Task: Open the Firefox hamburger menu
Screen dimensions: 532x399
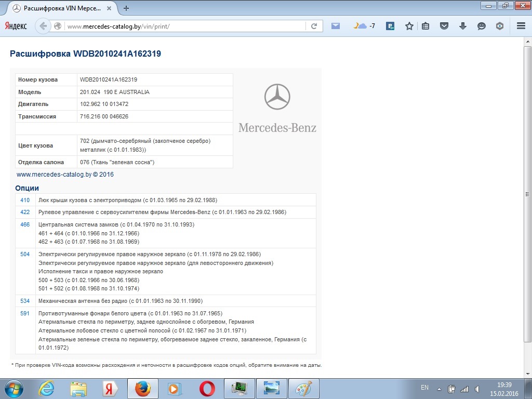Action: coord(521,26)
